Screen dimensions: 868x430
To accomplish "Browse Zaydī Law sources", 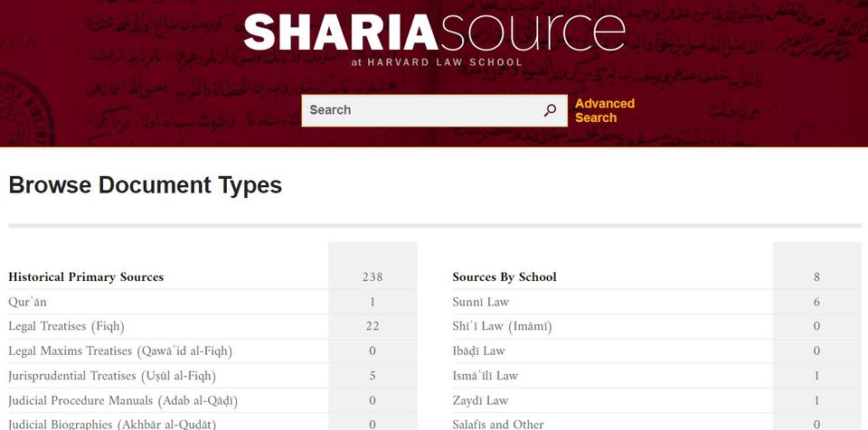I will coord(480,401).
